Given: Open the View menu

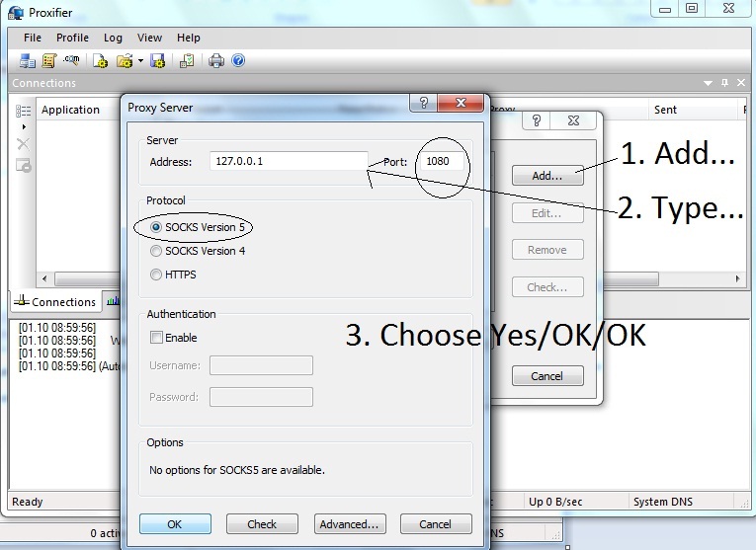Looking at the screenshot, I should coord(149,38).
